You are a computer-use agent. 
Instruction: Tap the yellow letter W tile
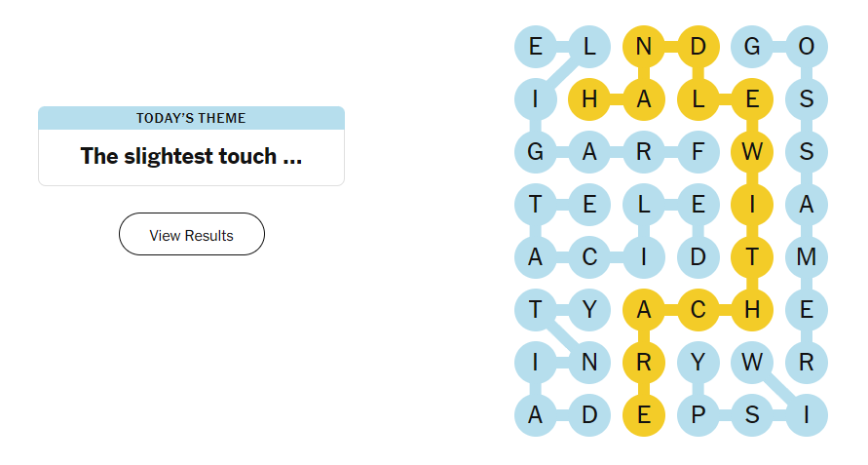(752, 152)
